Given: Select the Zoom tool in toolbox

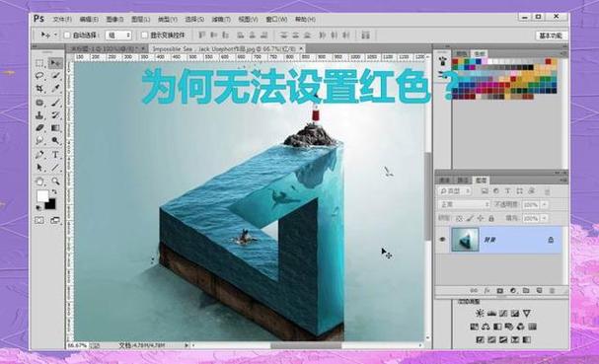Looking at the screenshot, I should tap(55, 182).
